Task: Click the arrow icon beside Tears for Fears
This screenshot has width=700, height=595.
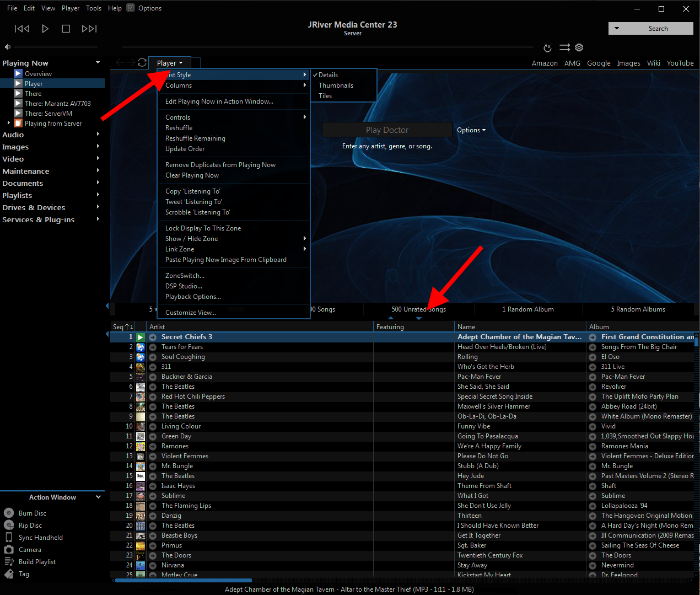Action: (153, 347)
